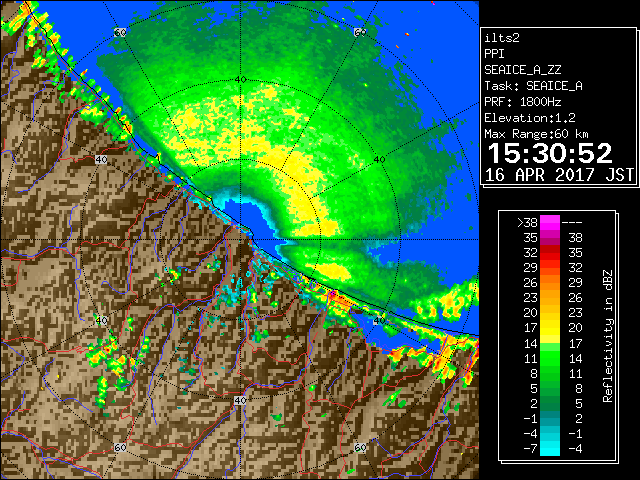The image size is (640, 480).
Task: Select the "35" label in legend's left column
Action: pyautogui.click(x=531, y=238)
